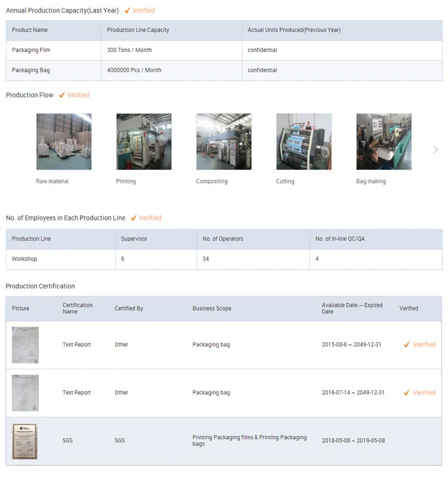The width and height of the screenshot is (448, 478).
Task: Click the 'Cutting' caption
Action: [x=286, y=181]
